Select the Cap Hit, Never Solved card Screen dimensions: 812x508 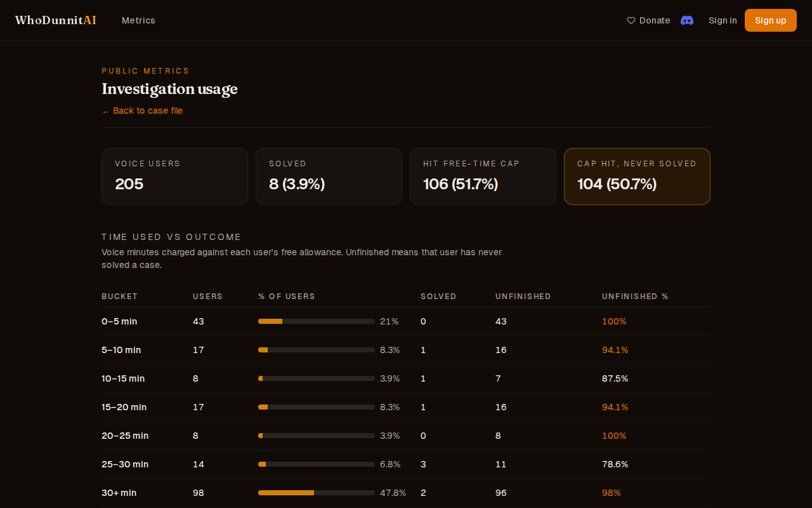pyautogui.click(x=637, y=177)
